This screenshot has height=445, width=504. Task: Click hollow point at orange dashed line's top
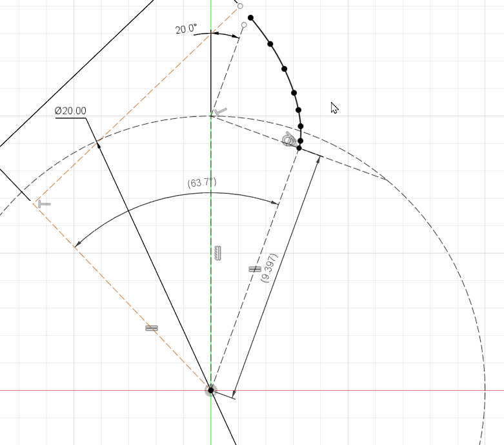coord(240,6)
